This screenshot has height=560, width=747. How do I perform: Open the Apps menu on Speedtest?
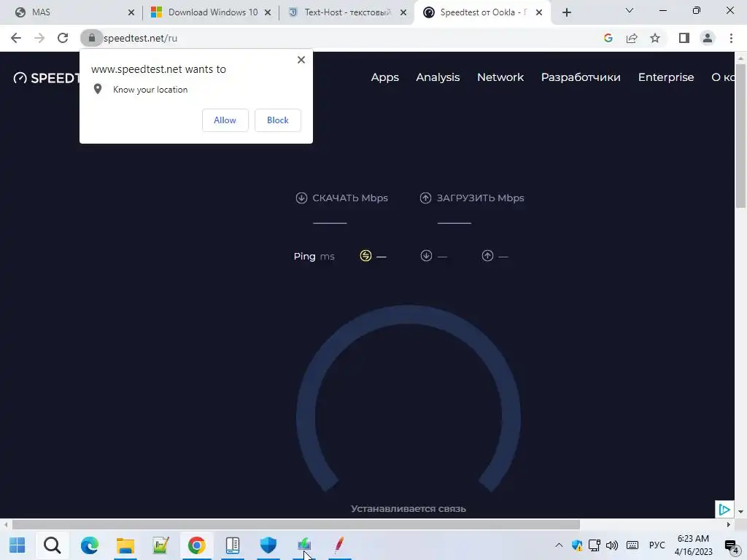click(x=385, y=77)
